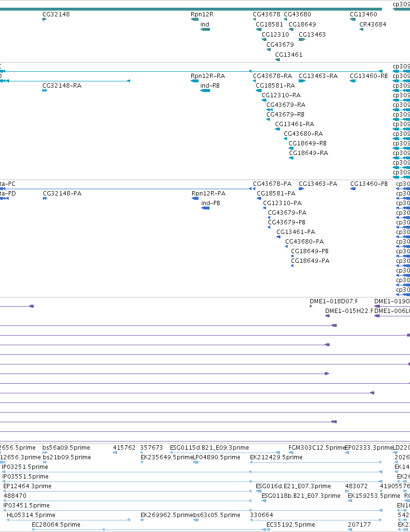This screenshot has height=532, width=410.
Task: Click transcript CG43679-RA label
Action: pos(286,105)
